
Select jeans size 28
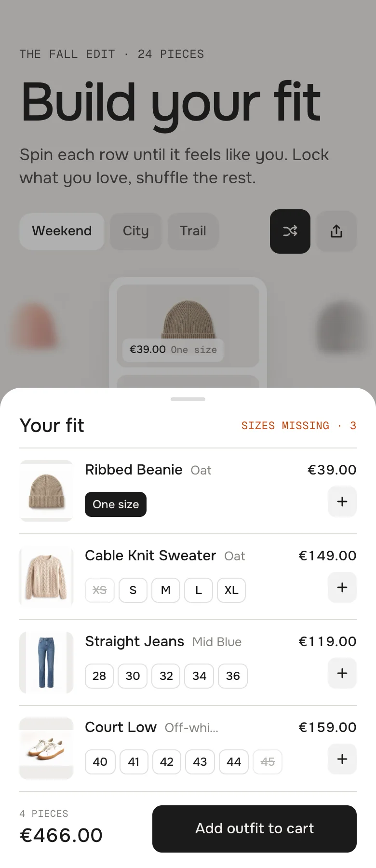click(x=99, y=676)
